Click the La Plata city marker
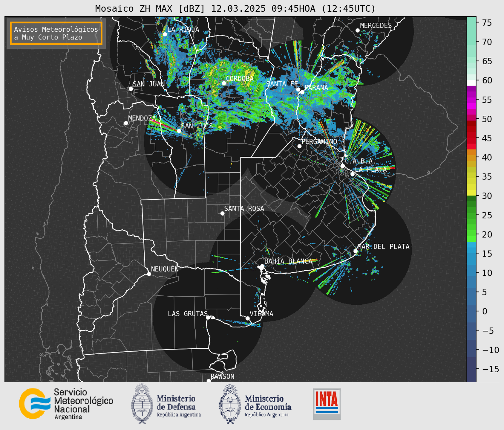This screenshot has height=430, width=504. (353, 174)
